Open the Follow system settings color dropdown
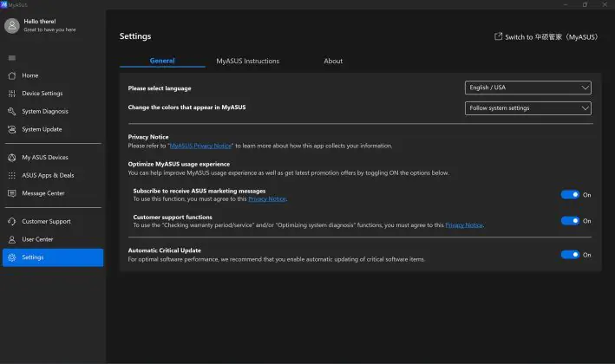 point(528,108)
